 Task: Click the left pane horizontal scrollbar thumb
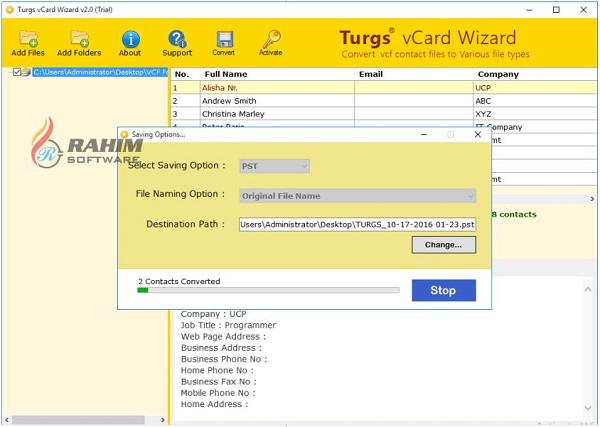click(78, 420)
